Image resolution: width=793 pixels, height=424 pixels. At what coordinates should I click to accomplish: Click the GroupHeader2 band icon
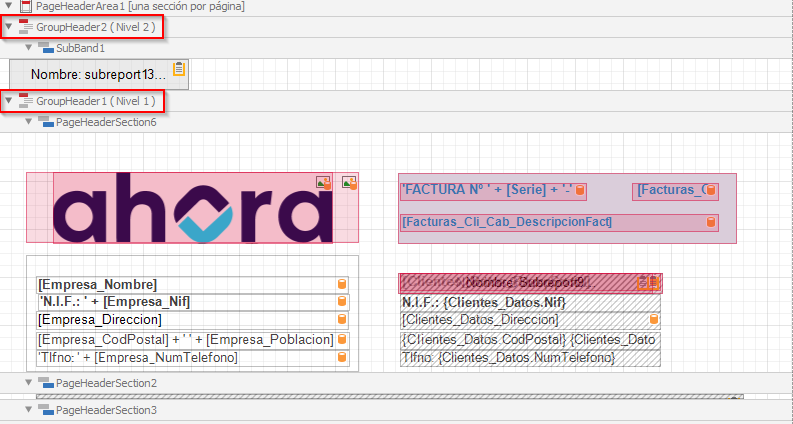point(26,27)
